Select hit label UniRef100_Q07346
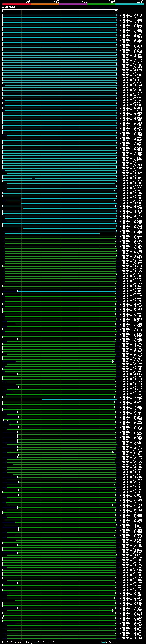146x644 pixels. tap(131, 48)
